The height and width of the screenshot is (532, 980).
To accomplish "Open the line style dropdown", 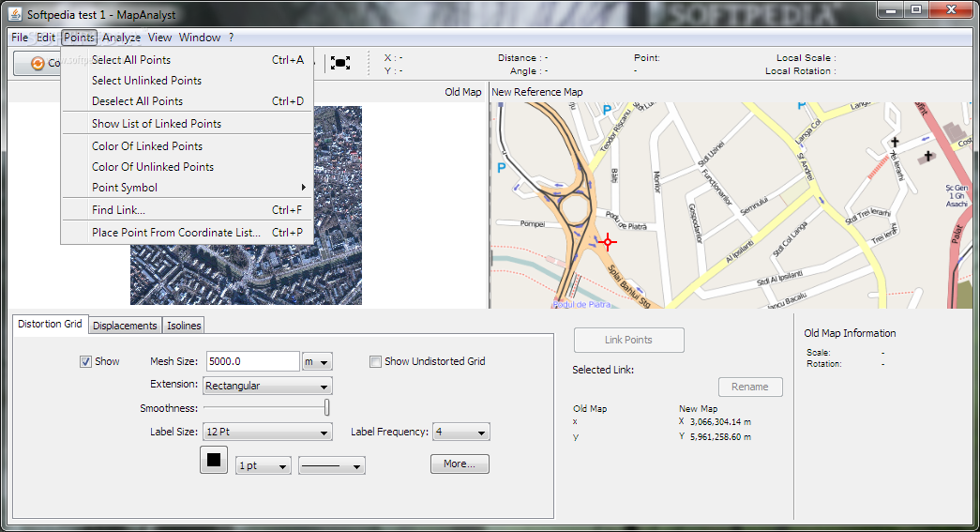I will click(x=332, y=465).
